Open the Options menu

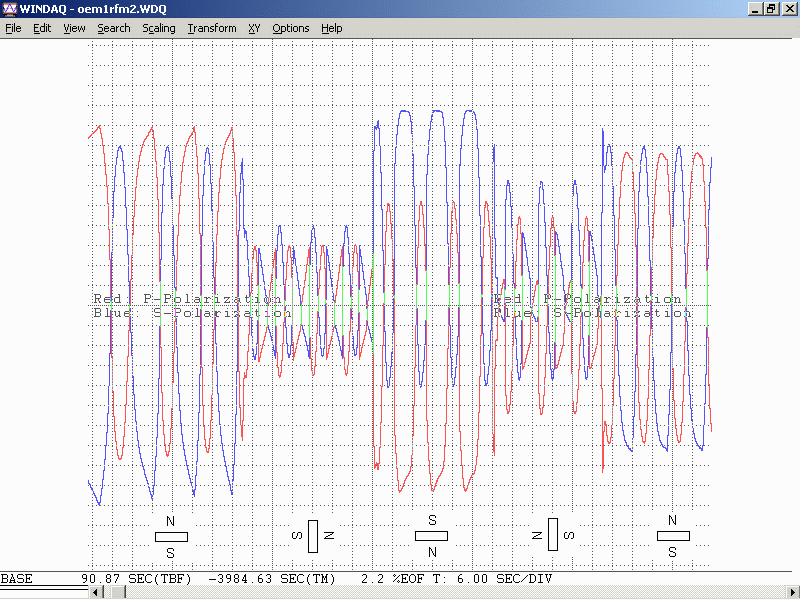pyautogui.click(x=290, y=28)
